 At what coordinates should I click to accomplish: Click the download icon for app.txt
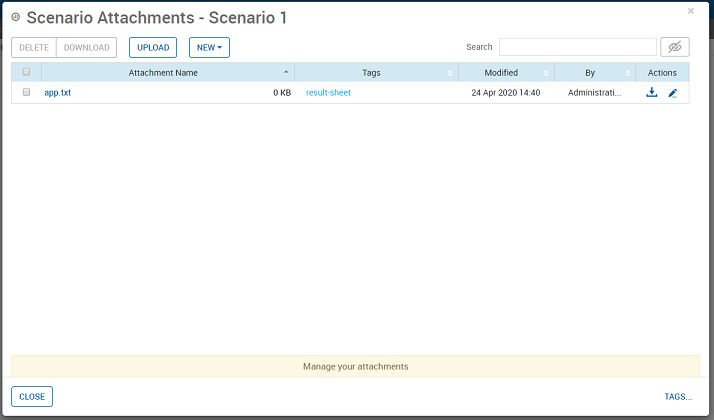click(652, 93)
